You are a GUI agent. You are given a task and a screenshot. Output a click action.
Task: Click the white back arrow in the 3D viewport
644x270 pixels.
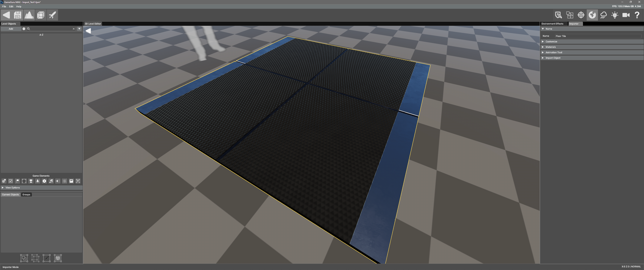click(x=88, y=31)
